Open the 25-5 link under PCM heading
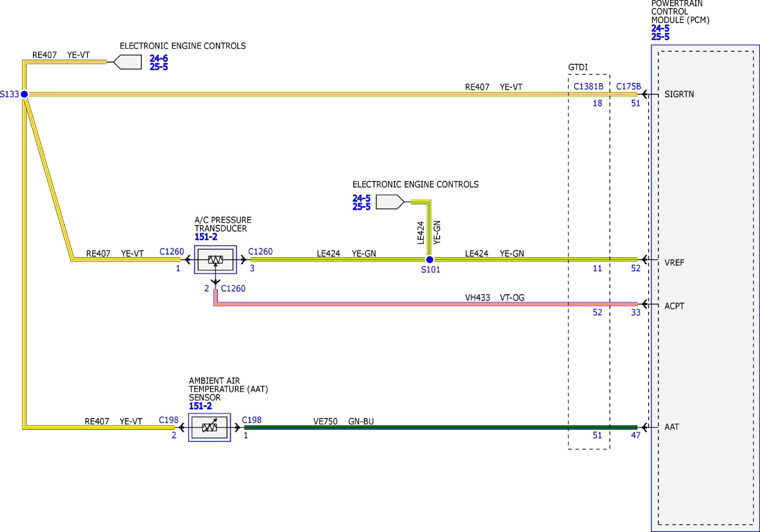 pyautogui.click(x=660, y=37)
